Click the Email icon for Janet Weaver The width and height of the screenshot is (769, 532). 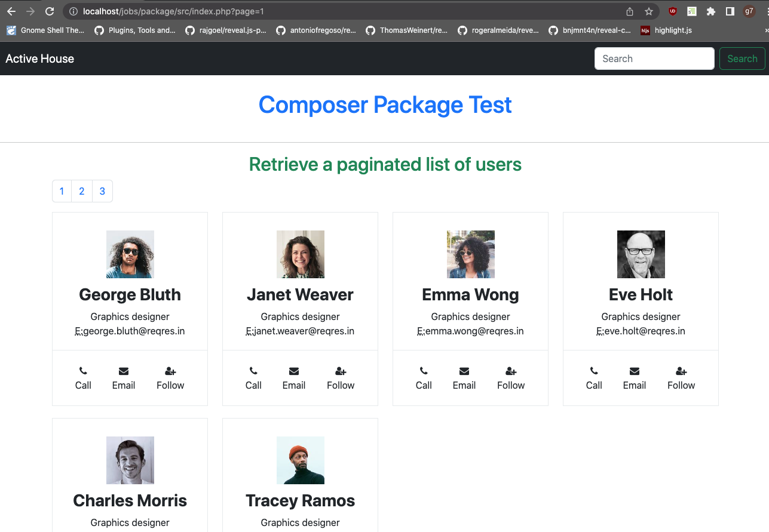(294, 371)
